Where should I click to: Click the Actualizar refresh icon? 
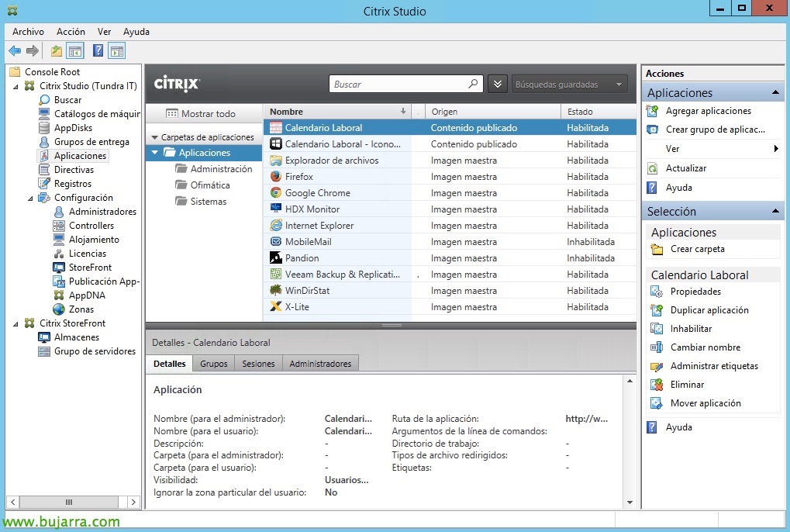pos(653,168)
